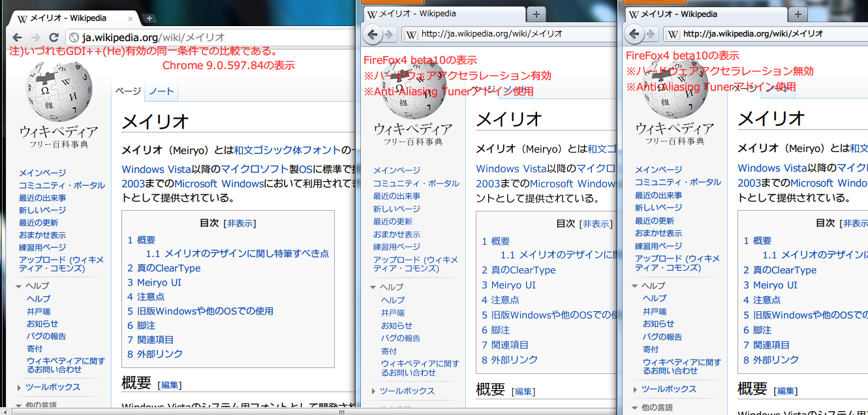Open メインページ link in Chrome sidebar
868x415 pixels.
(x=42, y=173)
